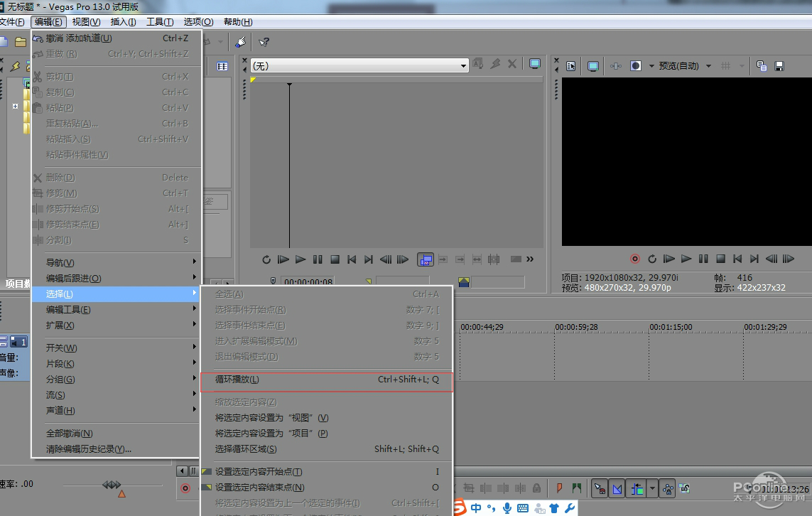Toggle automatic crossfades on the timeline toolbar

[x=617, y=488]
